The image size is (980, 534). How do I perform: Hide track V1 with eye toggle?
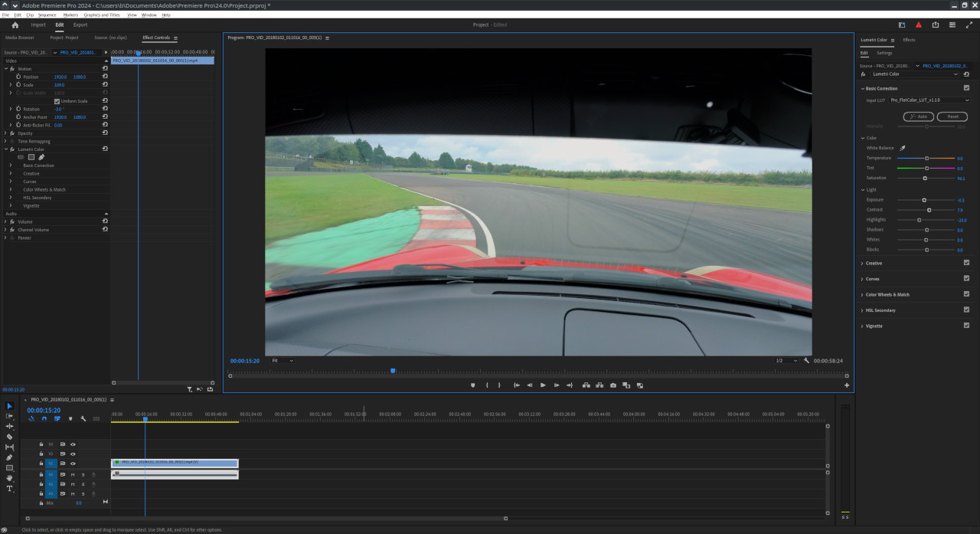point(73,464)
